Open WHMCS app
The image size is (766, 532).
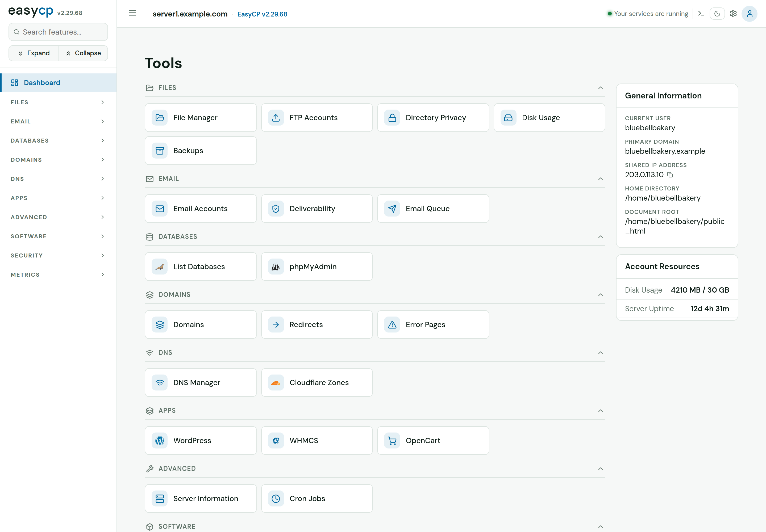pyautogui.click(x=317, y=440)
